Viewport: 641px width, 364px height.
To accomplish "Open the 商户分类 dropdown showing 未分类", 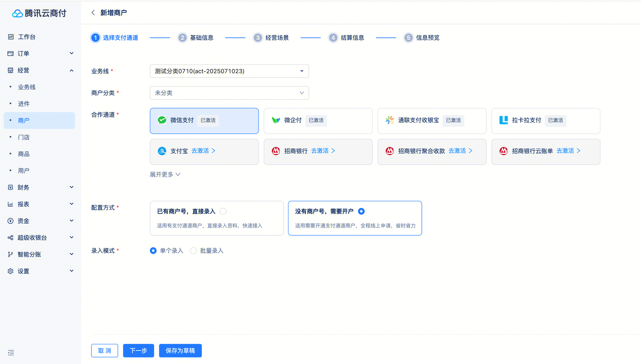I will click(229, 93).
